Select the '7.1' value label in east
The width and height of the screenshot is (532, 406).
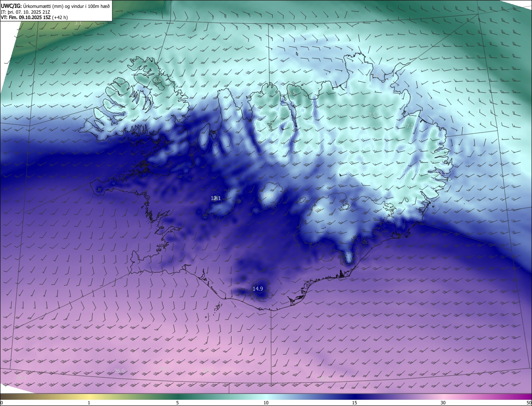409,126
